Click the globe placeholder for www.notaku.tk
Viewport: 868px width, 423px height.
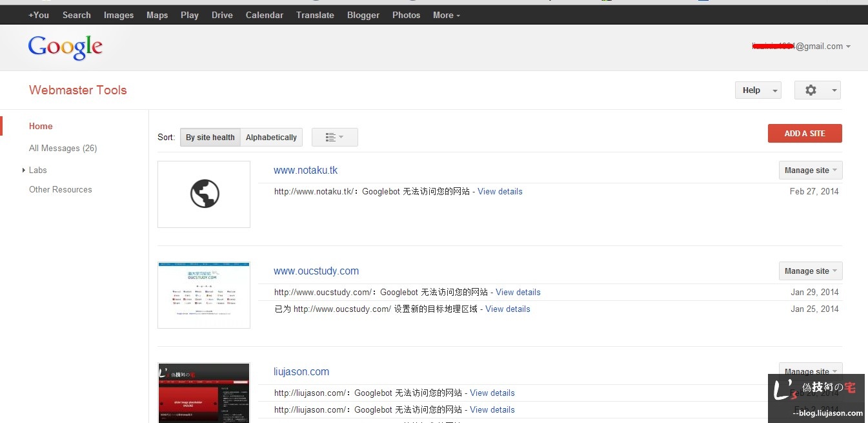(204, 194)
